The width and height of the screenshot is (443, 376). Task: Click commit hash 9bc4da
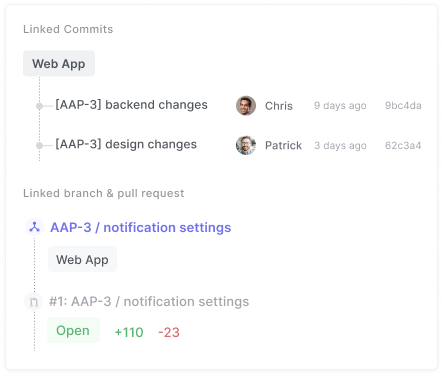click(403, 106)
